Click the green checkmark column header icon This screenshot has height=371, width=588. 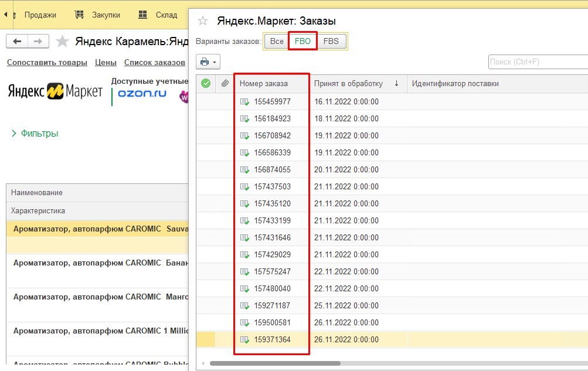tap(206, 83)
